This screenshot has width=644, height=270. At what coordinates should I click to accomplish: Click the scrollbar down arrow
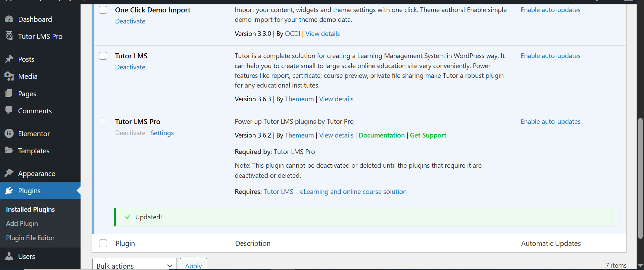[x=640, y=266]
